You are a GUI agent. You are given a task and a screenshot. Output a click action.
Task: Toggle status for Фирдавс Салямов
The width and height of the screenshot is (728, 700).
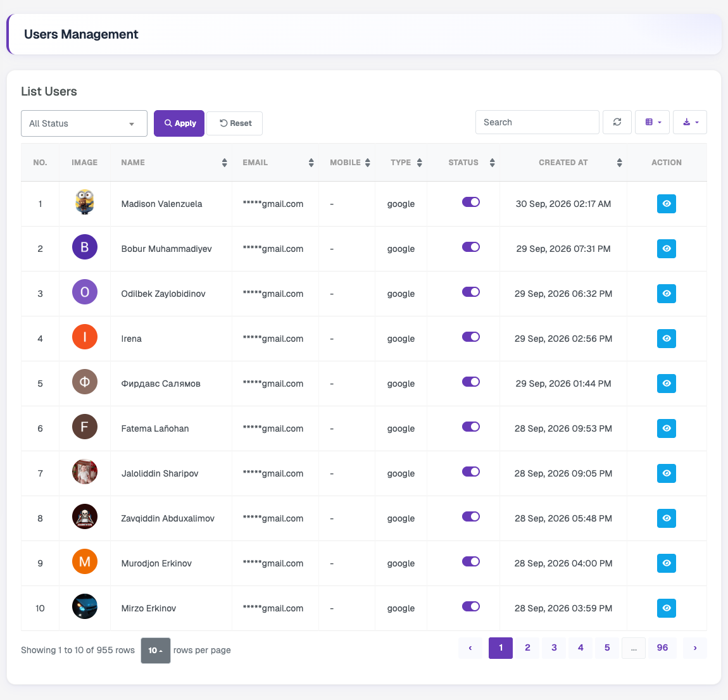coord(471,382)
